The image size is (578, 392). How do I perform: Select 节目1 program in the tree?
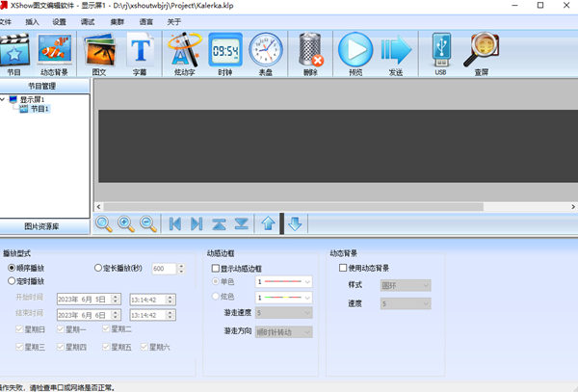39,109
